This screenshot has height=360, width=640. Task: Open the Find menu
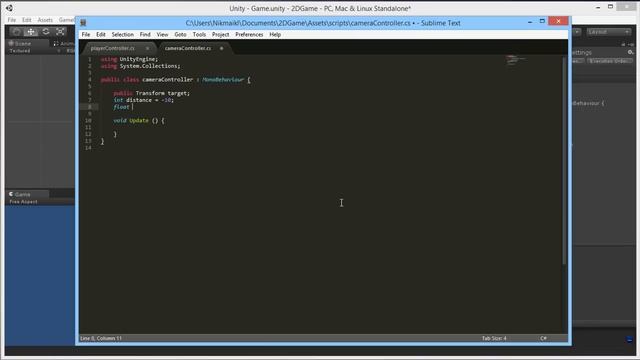click(145, 35)
